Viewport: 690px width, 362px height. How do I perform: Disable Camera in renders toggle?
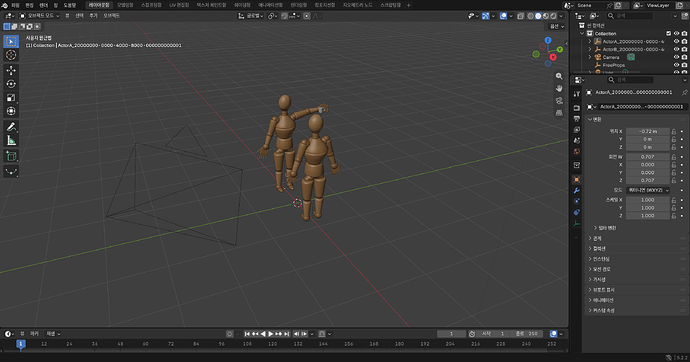click(x=684, y=57)
